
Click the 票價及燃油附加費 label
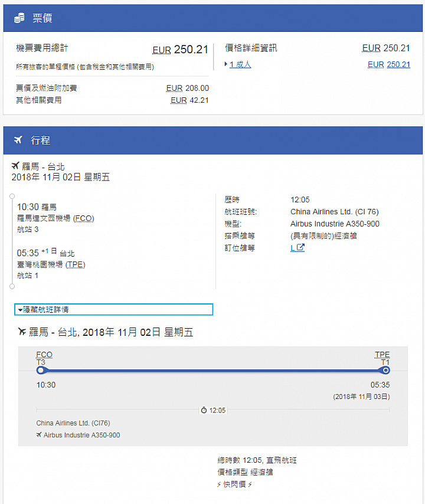(x=47, y=88)
